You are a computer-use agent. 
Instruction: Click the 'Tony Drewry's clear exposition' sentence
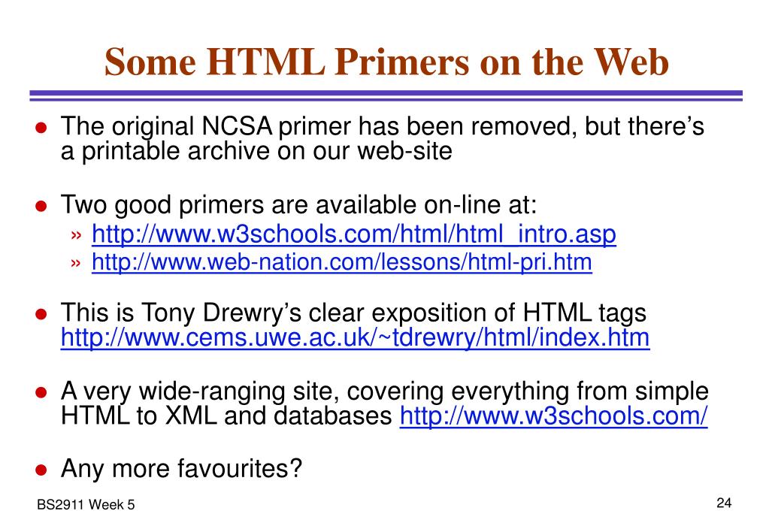[353, 313]
